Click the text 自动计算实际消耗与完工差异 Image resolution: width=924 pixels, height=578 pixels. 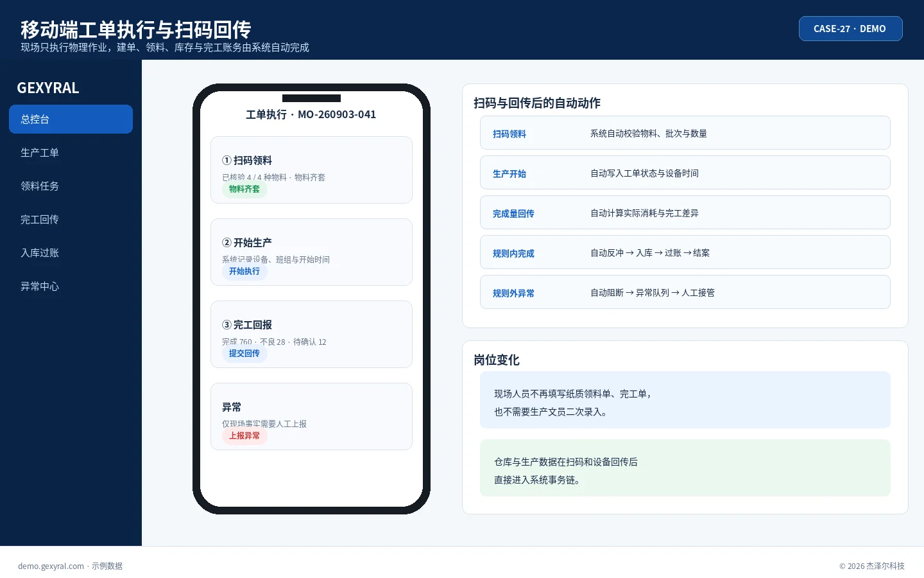644,213
